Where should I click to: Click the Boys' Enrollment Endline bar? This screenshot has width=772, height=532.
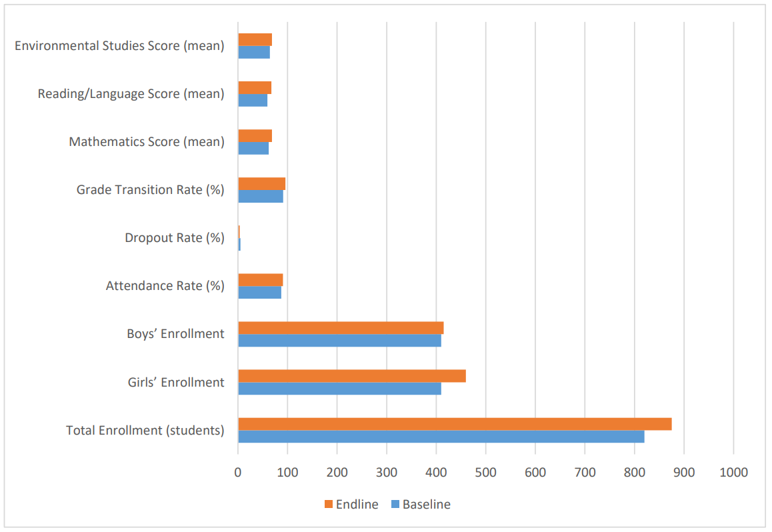(x=341, y=328)
